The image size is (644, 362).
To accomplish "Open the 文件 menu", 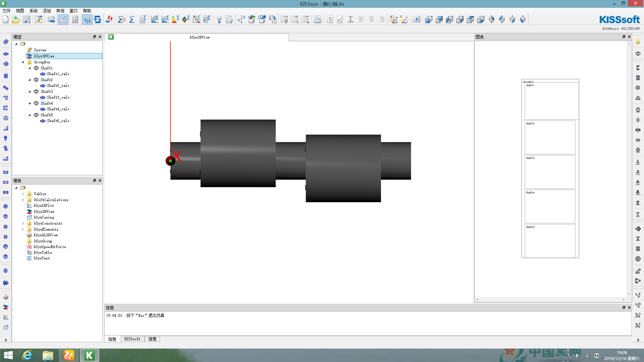I will click(7, 11).
